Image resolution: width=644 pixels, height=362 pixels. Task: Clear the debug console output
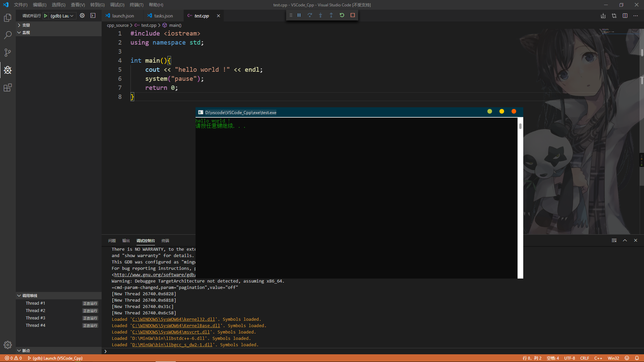point(614,240)
